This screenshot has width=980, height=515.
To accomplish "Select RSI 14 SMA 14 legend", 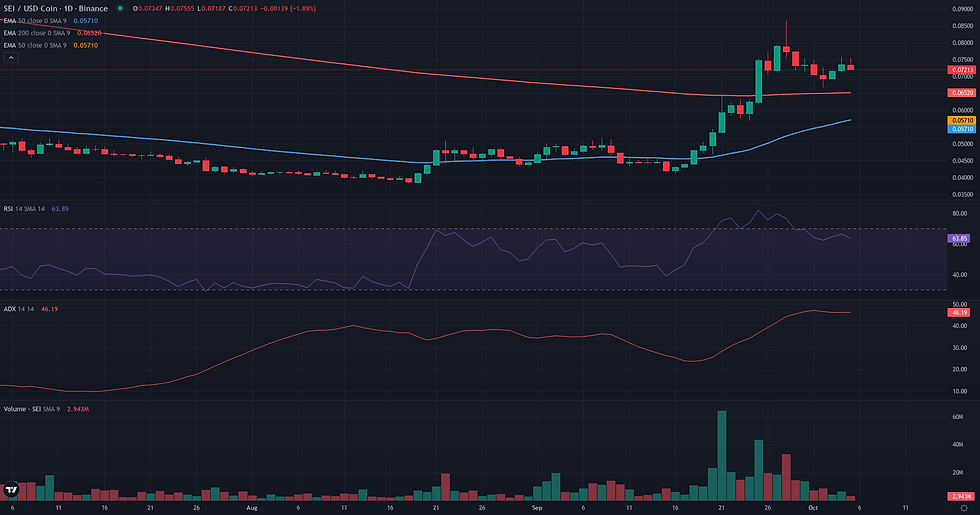I will [x=36, y=209].
